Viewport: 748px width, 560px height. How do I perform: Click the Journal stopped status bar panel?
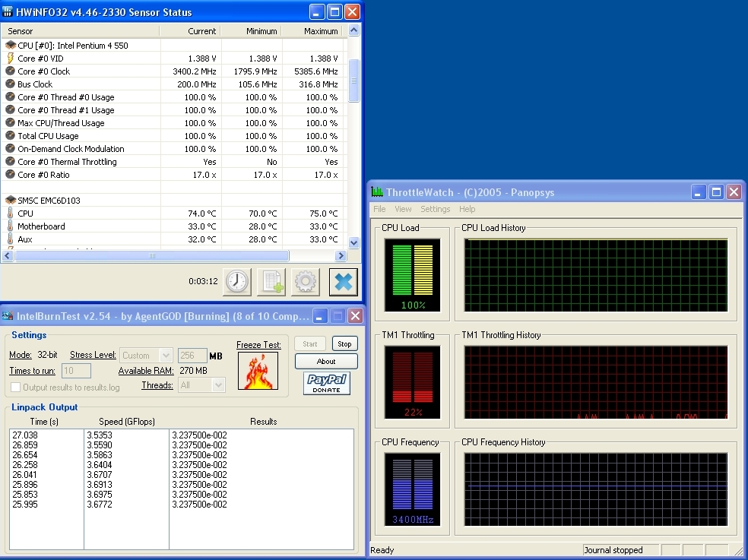tap(620, 550)
